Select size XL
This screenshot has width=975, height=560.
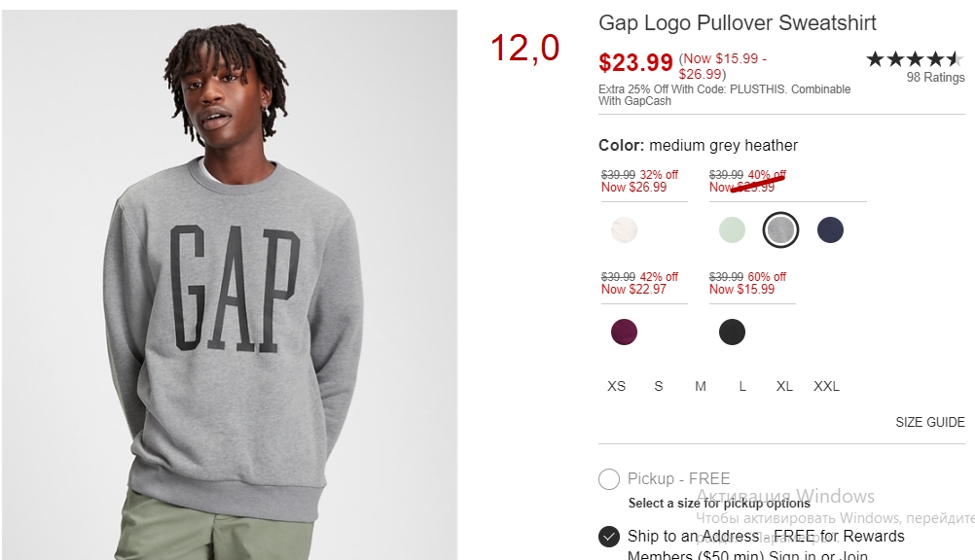click(x=784, y=387)
